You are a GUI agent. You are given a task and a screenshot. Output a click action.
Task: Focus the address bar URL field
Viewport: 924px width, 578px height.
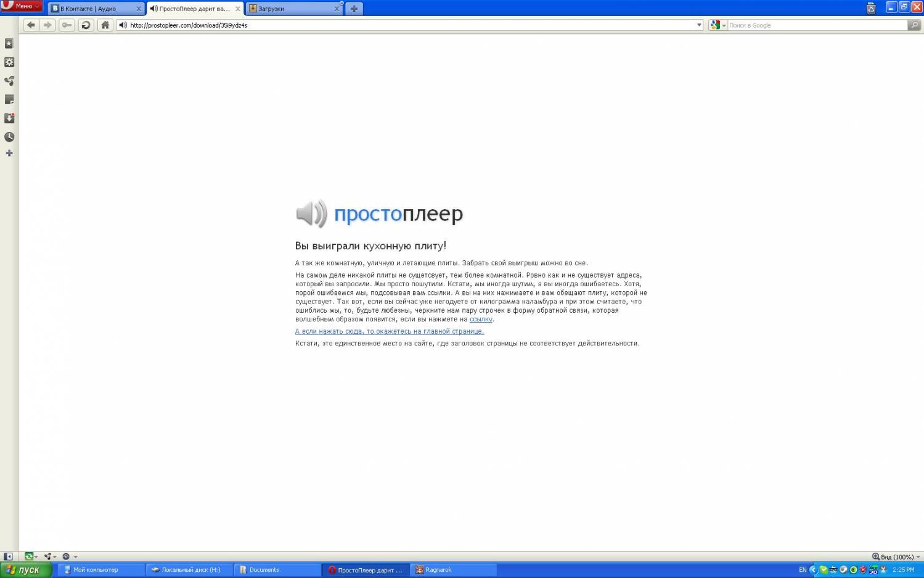point(410,25)
